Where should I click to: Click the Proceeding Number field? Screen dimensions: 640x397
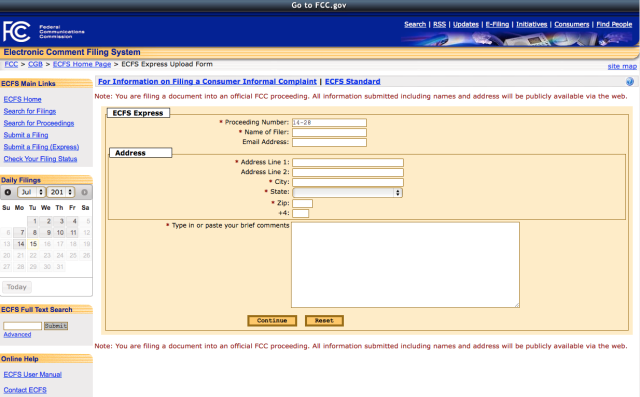pos(329,122)
